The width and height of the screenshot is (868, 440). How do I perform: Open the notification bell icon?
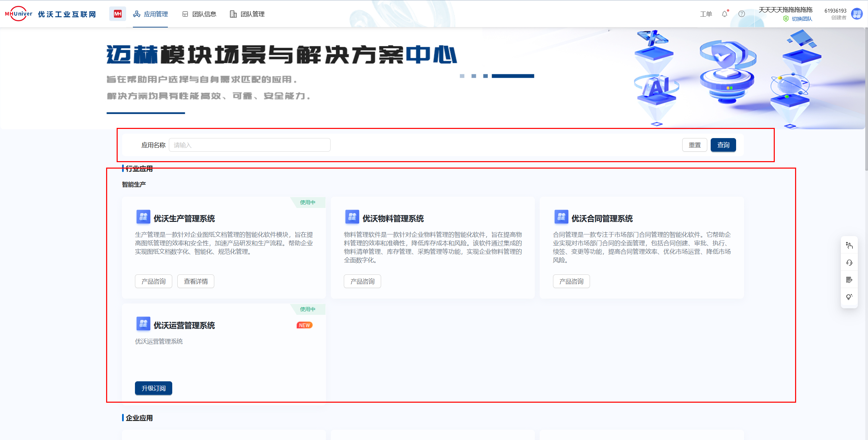pyautogui.click(x=725, y=14)
